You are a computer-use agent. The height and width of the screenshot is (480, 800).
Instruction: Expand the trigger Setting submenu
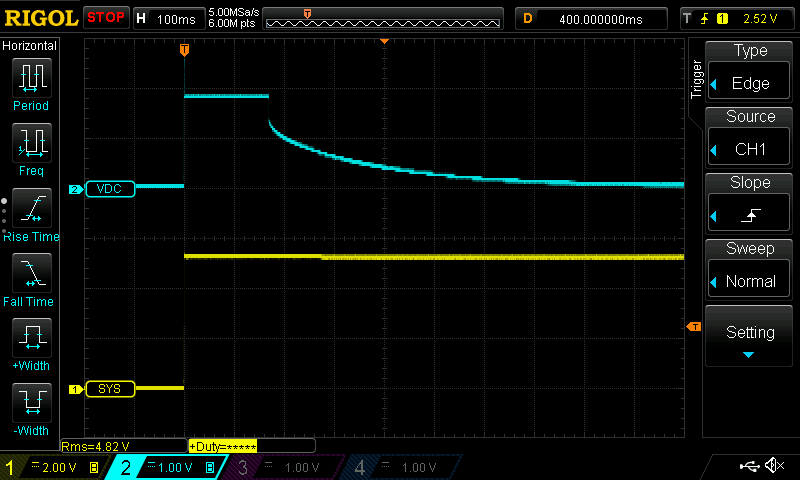point(750,336)
